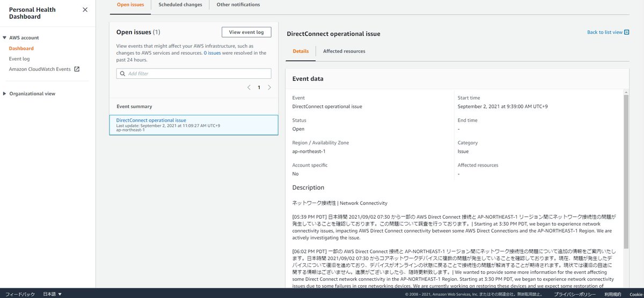Click the Event data section heading

(x=308, y=78)
